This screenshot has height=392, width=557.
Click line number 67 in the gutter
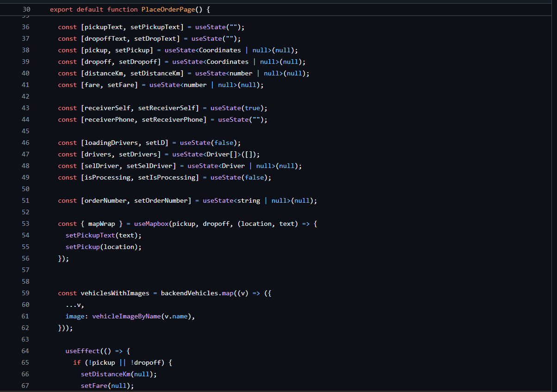click(25, 386)
